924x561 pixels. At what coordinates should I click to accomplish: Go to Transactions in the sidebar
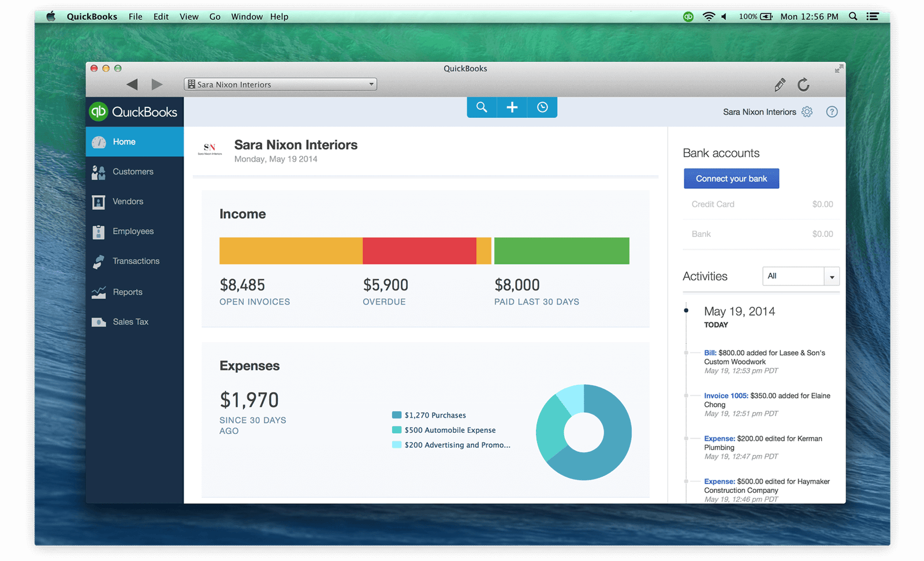pos(136,261)
